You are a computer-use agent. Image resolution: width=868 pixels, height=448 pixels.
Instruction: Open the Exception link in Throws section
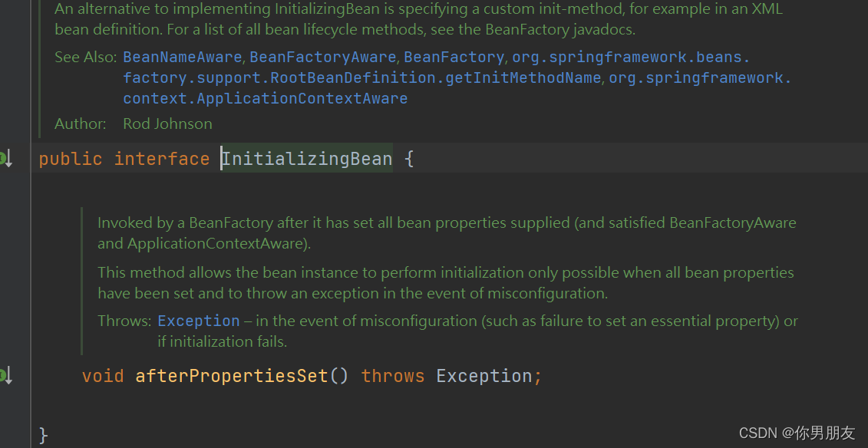[199, 321]
